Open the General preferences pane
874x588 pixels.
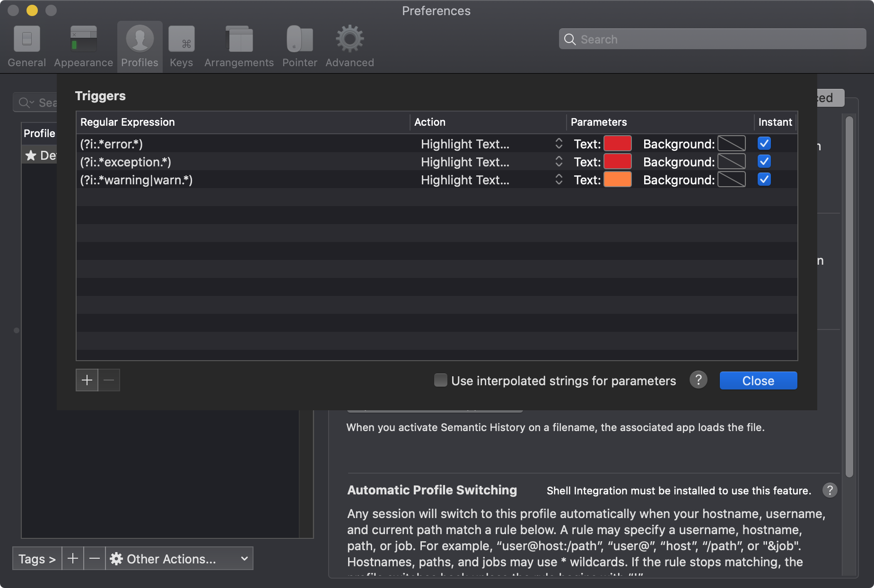[x=26, y=46]
